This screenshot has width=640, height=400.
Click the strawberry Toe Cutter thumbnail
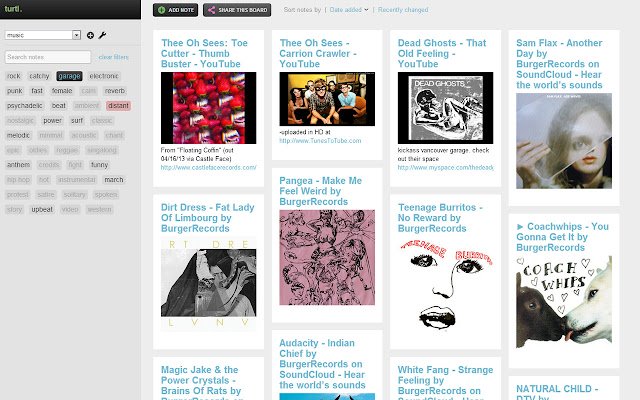(209, 108)
